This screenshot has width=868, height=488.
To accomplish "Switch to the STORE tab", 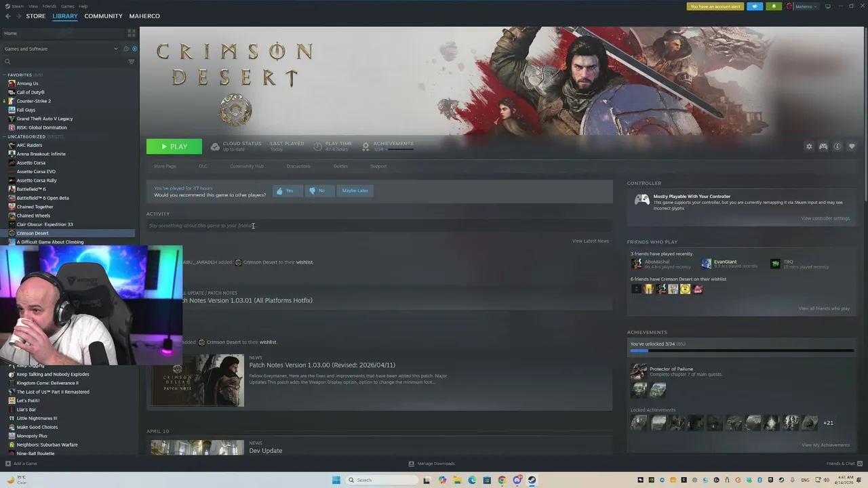I will tap(36, 16).
